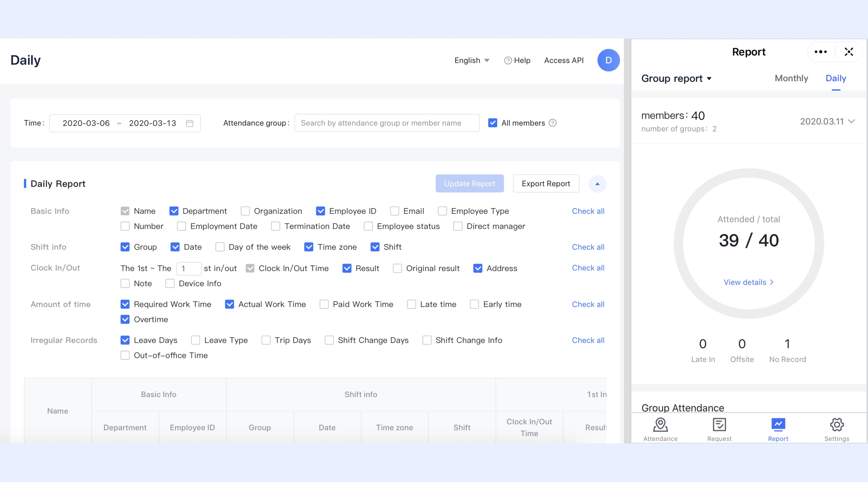Open the Access API link
The image size is (868, 482).
pos(564,60)
